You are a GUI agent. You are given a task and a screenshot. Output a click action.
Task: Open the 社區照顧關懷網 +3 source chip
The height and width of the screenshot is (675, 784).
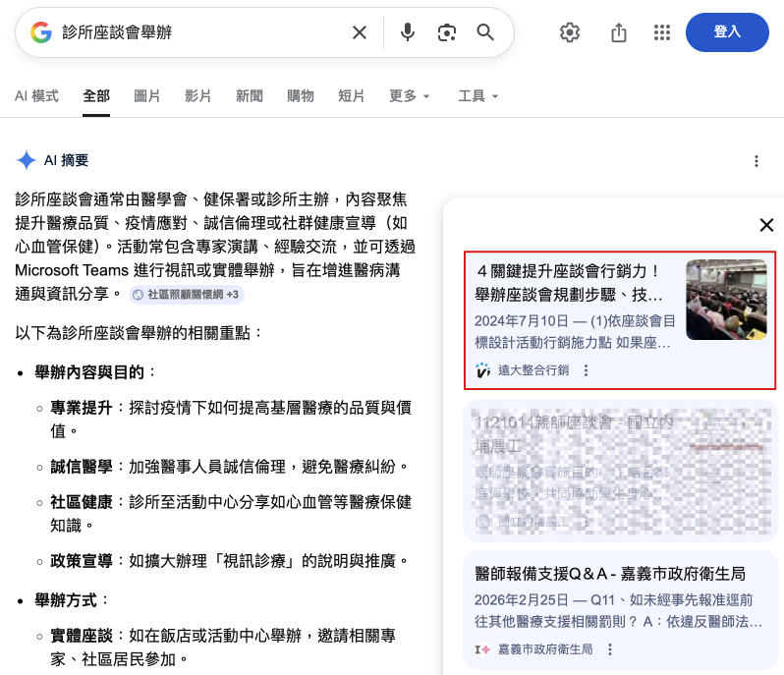pos(186,294)
